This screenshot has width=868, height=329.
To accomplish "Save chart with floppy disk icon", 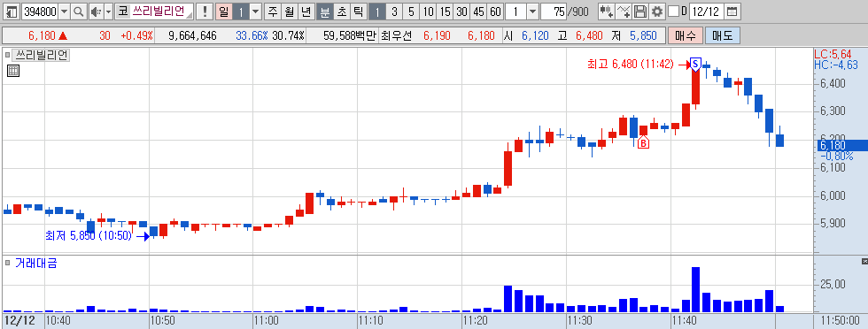I will (x=639, y=11).
